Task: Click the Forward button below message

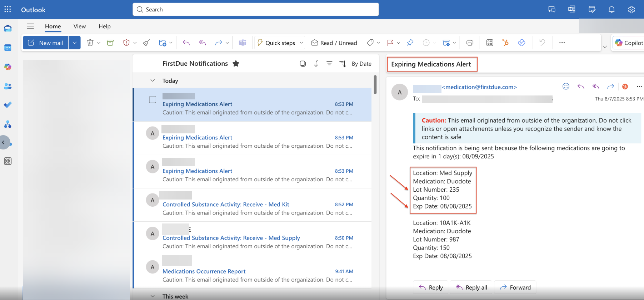Action: [515, 287]
